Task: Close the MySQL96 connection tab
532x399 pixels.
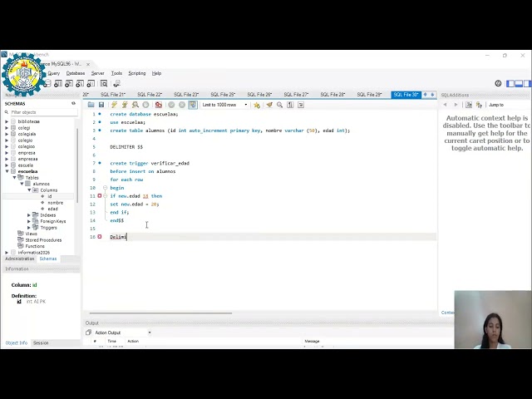Action: (88, 64)
